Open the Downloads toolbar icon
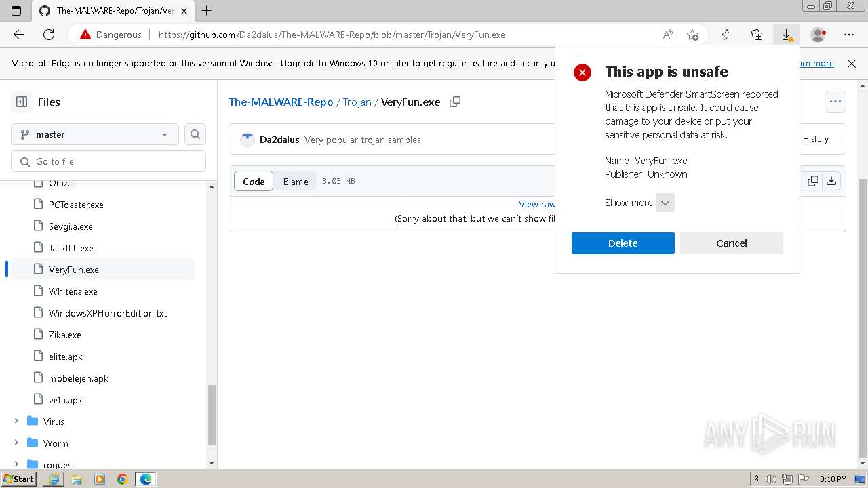The width and height of the screenshot is (868, 488). tap(787, 35)
